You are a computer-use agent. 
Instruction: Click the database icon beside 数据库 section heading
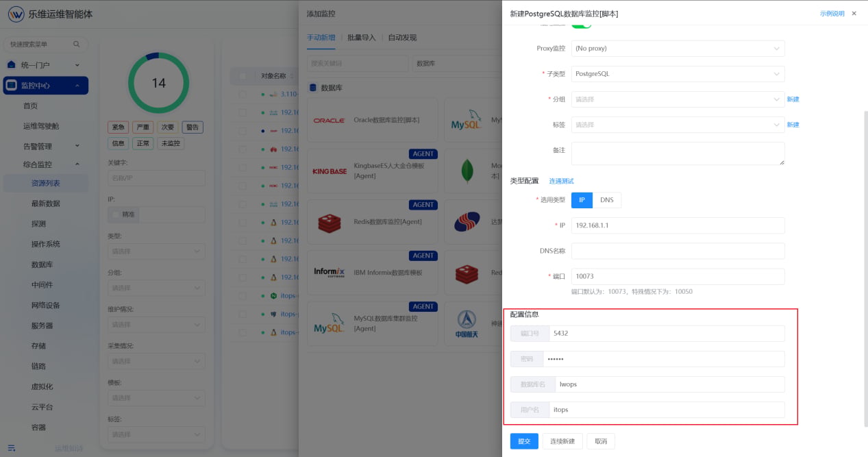pyautogui.click(x=313, y=88)
